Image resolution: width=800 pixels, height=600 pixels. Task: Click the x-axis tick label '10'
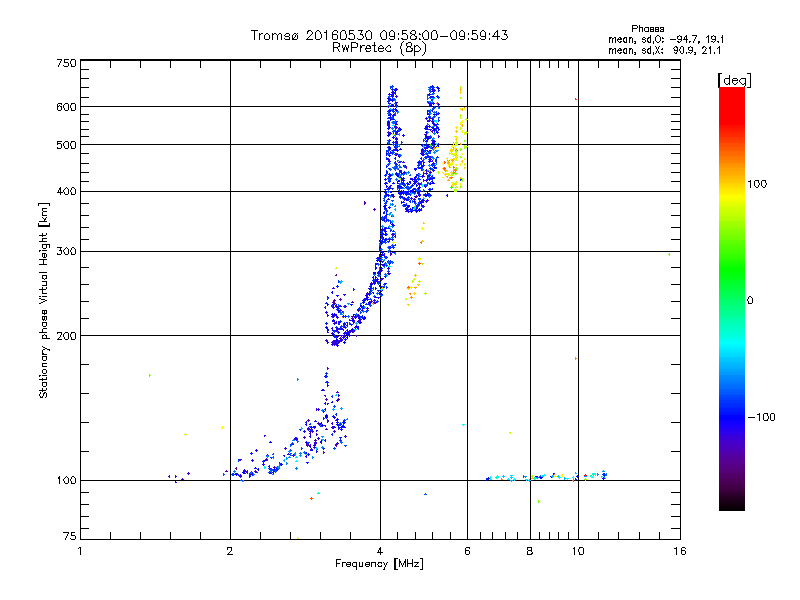578,551
